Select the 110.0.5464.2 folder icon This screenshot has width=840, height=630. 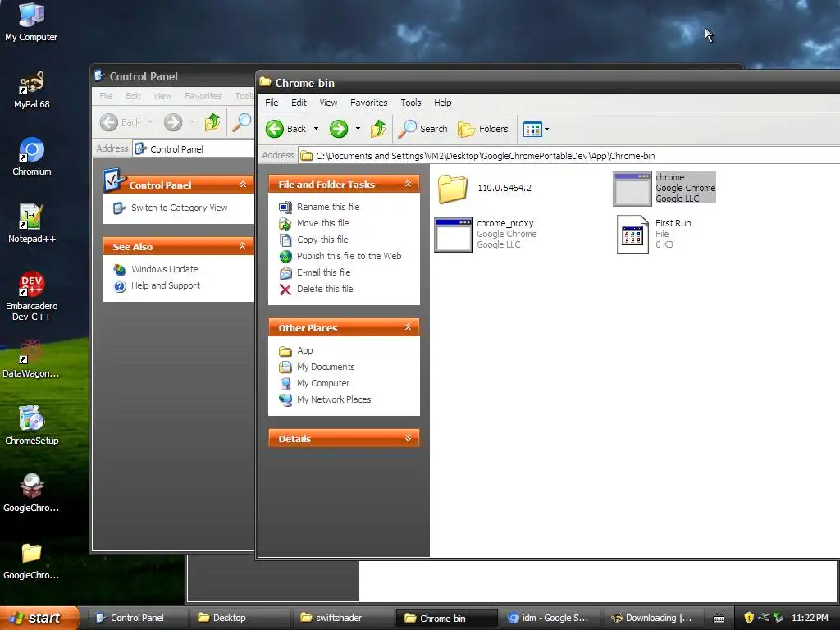click(453, 188)
